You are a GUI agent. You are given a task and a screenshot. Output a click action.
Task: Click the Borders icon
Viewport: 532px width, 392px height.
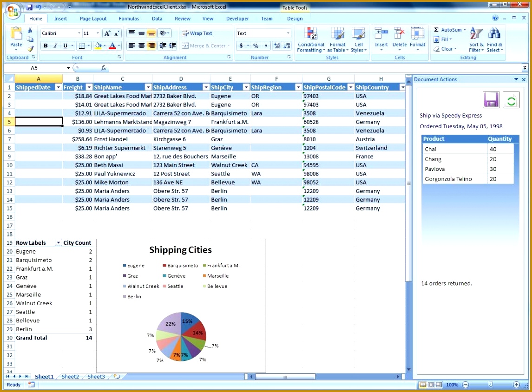(x=82, y=46)
